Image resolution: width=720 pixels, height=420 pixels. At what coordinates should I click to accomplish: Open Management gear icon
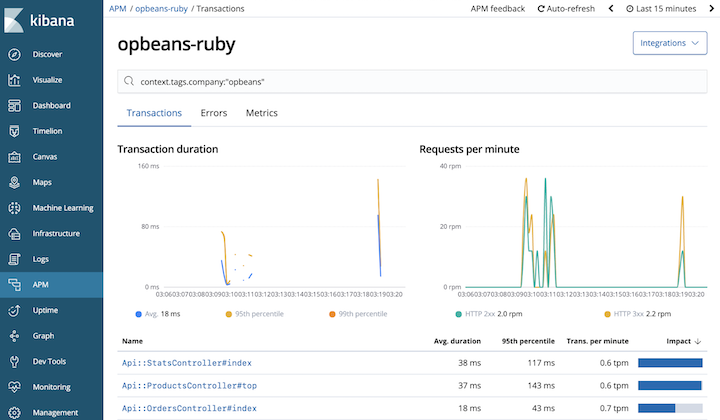[x=14, y=413]
